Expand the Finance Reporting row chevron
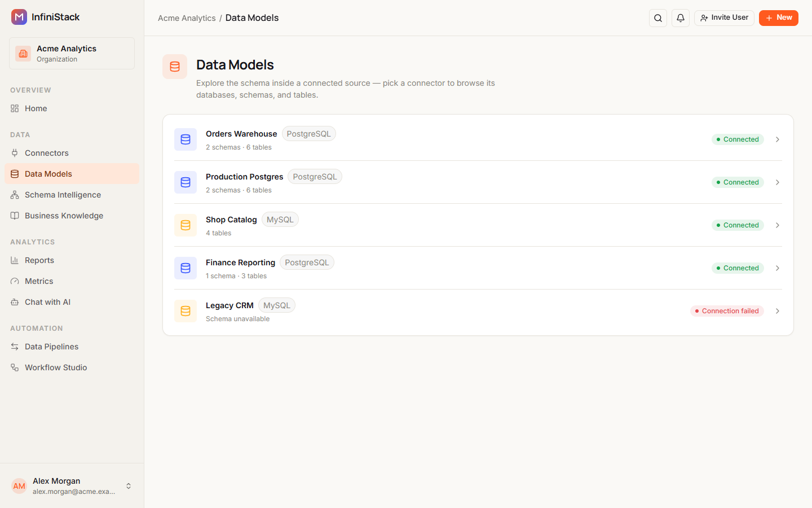This screenshot has height=508, width=812. (778, 268)
